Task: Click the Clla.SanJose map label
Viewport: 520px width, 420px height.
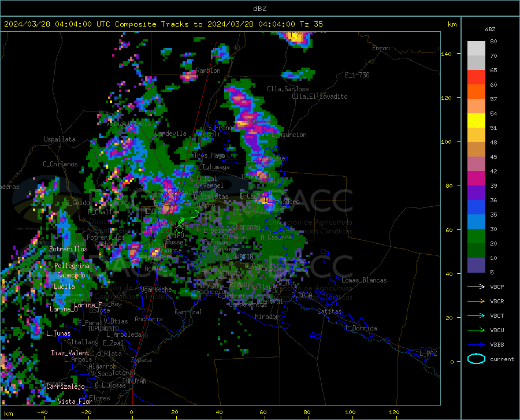Action: click(x=288, y=89)
